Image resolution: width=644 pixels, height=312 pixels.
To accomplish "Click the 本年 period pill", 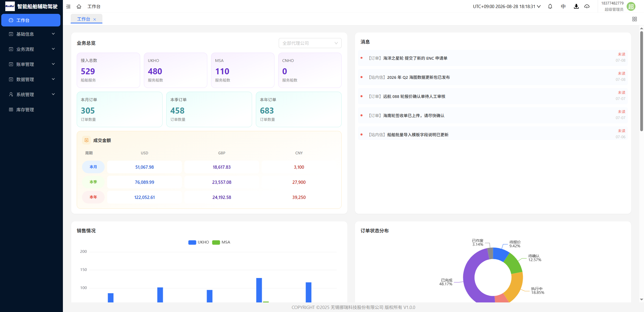I will click(x=93, y=197).
